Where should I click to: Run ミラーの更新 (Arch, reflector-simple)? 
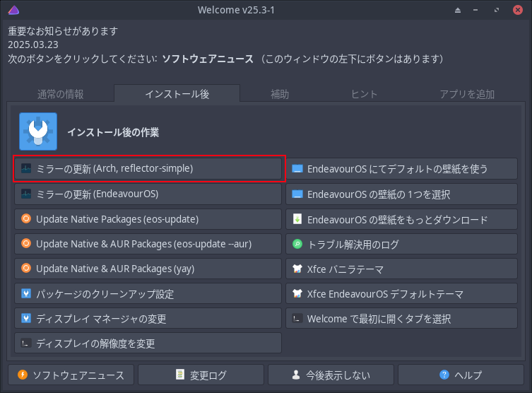pyautogui.click(x=148, y=169)
